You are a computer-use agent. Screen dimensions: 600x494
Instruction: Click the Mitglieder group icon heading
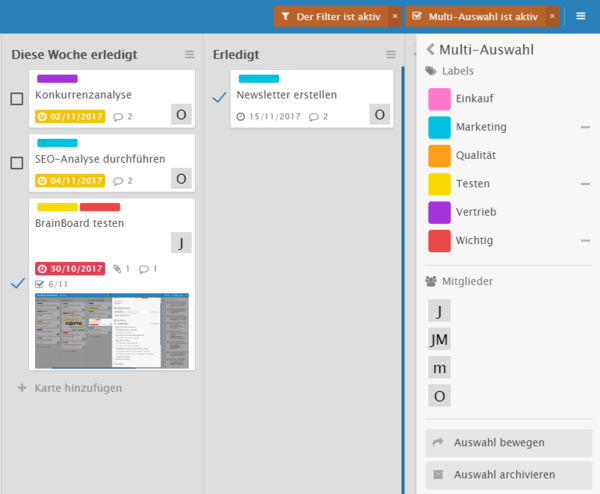[431, 281]
